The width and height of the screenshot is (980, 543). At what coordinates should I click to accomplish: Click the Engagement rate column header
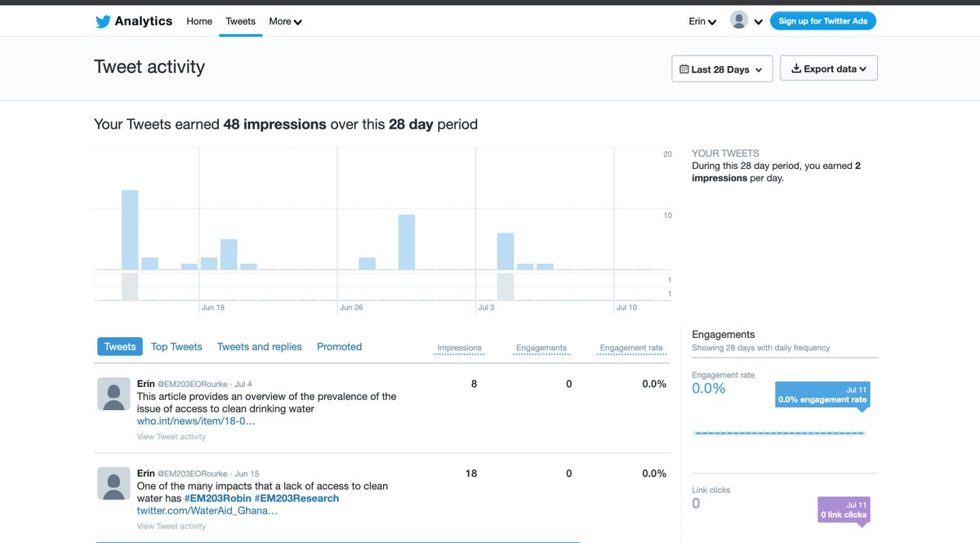(631, 348)
